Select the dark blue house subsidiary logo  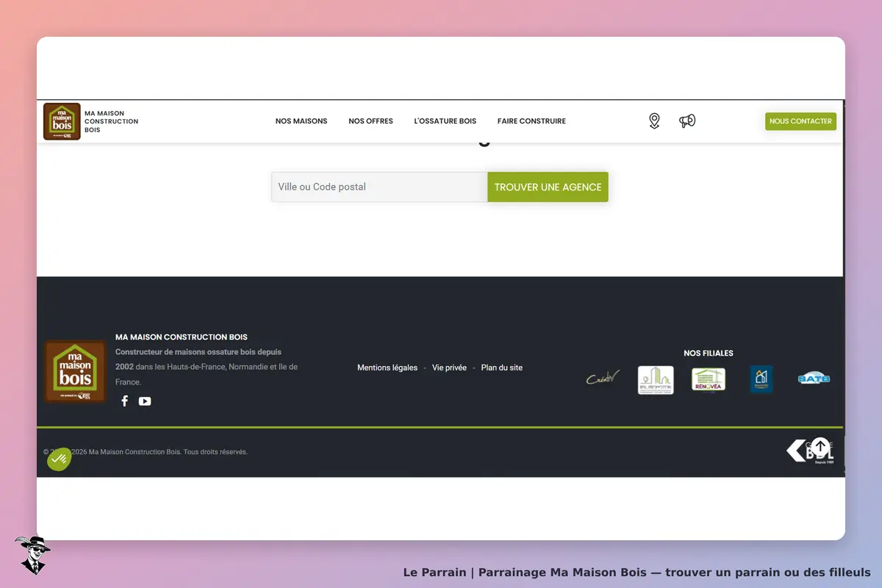tap(761, 379)
